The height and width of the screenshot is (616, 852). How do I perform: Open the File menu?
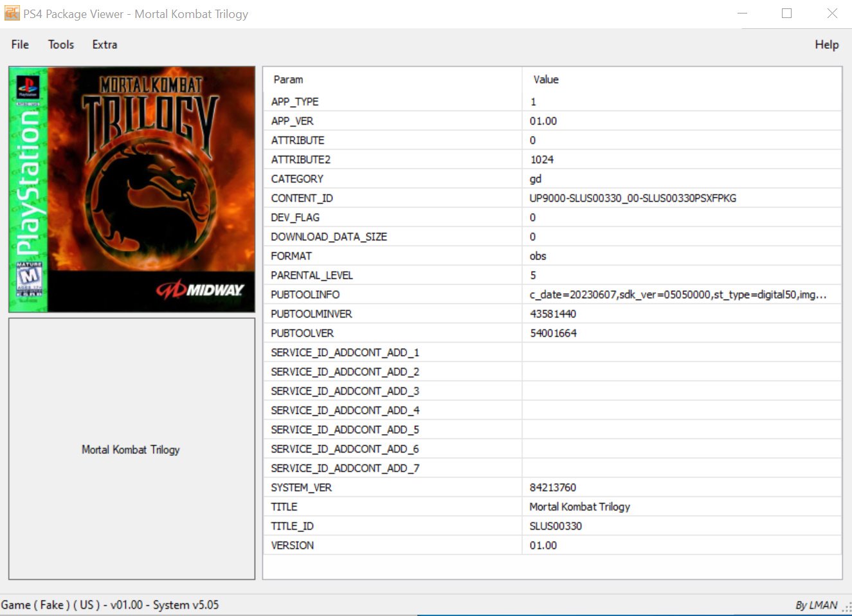20,44
